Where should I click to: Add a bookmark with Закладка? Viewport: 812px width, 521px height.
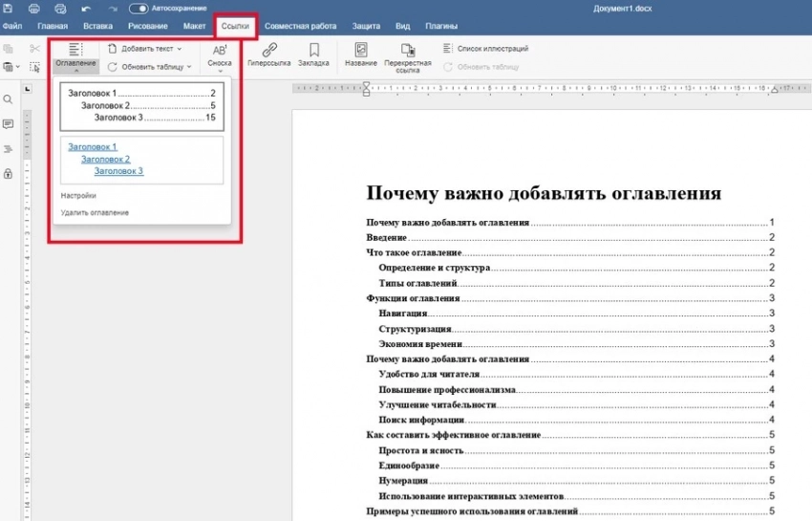point(313,54)
